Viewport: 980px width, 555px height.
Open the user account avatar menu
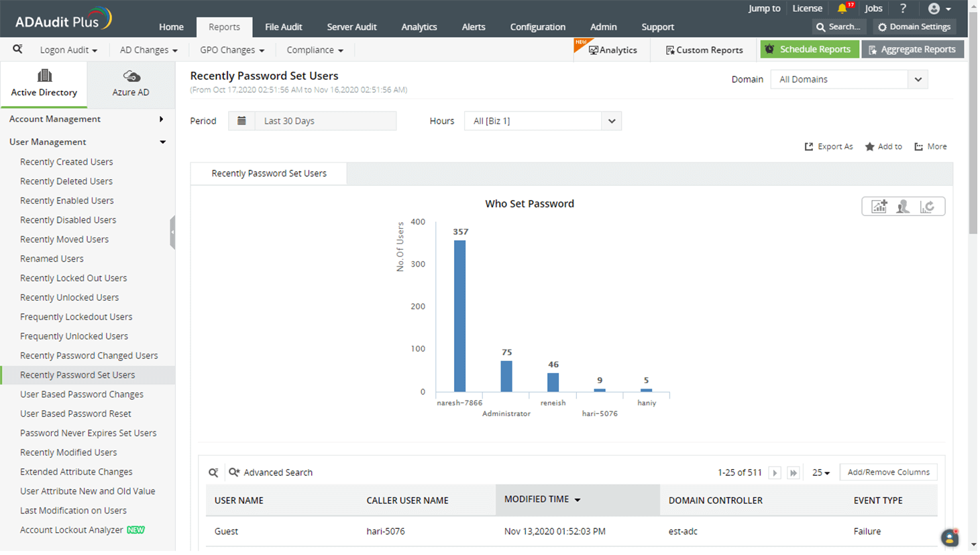(x=939, y=9)
